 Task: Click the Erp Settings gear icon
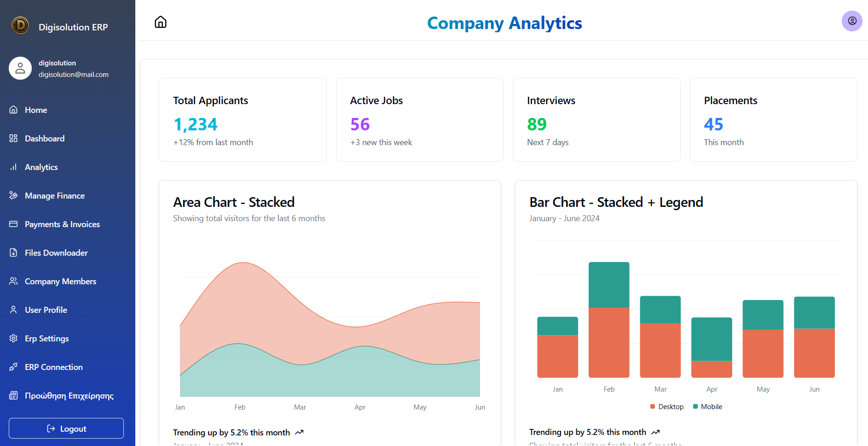pos(13,339)
